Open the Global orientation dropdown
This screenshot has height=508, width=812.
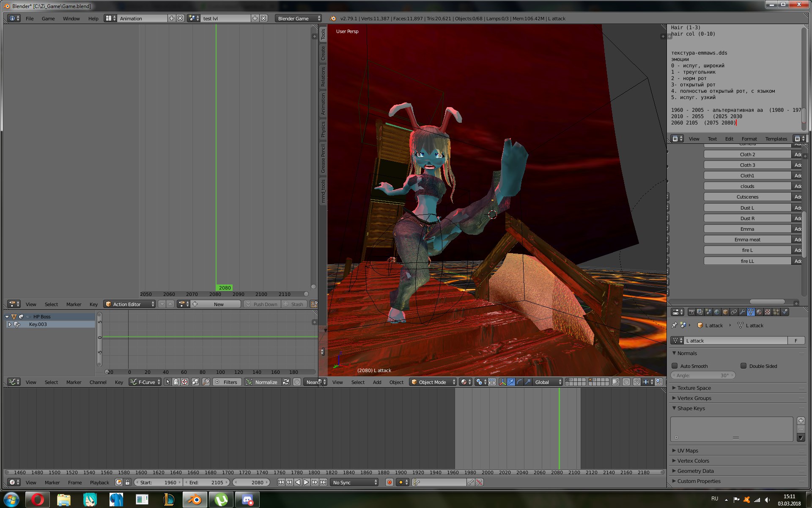(x=548, y=382)
